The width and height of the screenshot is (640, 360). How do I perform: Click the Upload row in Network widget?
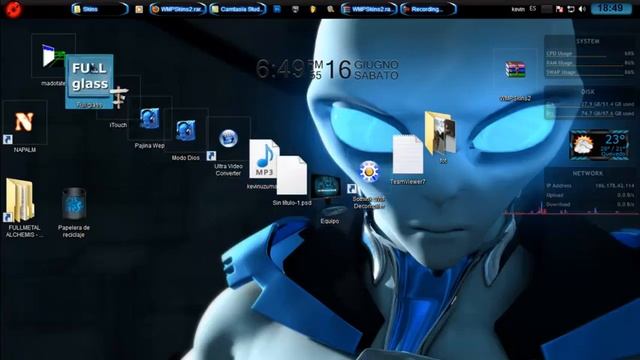tap(590, 195)
